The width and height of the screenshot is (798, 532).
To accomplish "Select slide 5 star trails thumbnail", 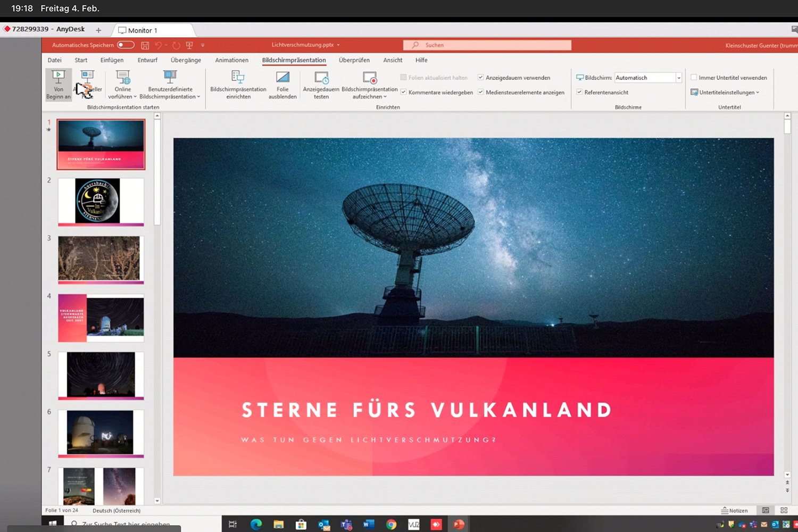I will (101, 376).
